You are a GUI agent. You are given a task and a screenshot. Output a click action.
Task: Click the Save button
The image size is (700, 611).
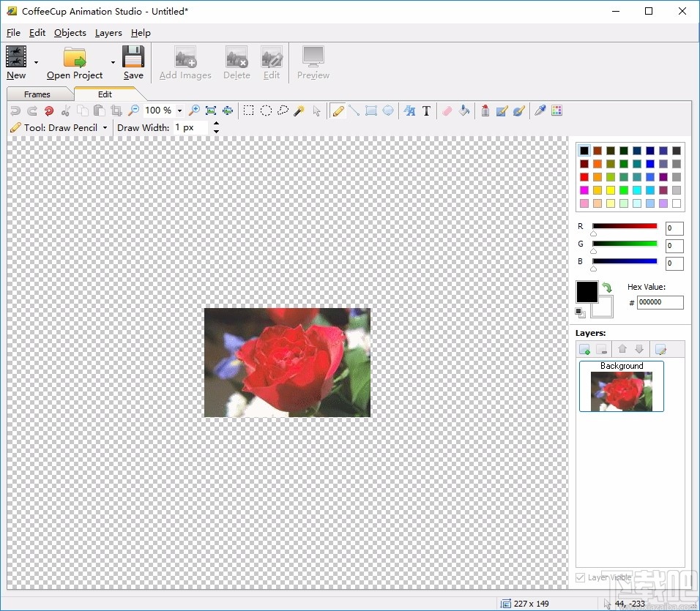coord(133,63)
